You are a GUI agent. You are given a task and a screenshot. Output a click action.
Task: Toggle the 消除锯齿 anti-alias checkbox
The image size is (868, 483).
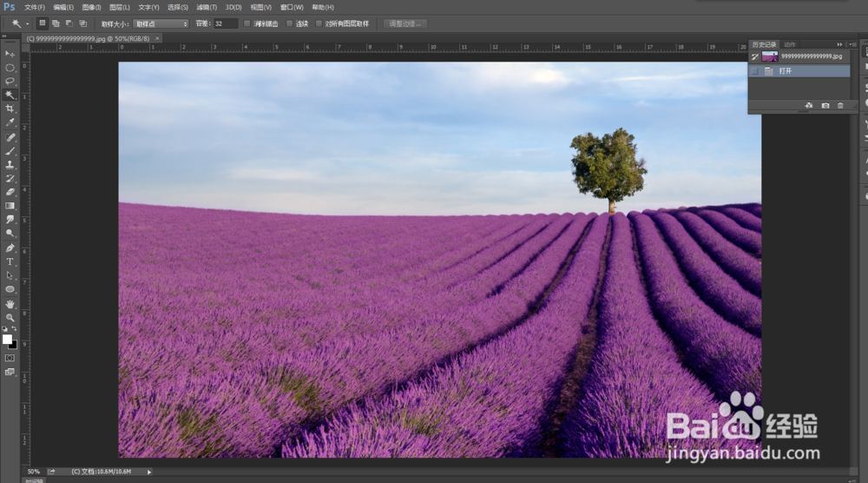(x=247, y=23)
